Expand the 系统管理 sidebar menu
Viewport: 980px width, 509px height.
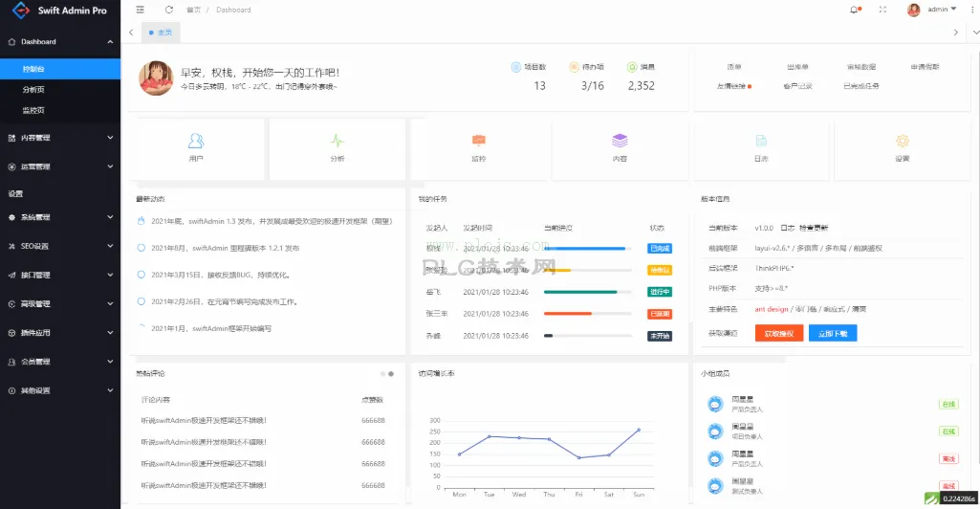coord(110,217)
